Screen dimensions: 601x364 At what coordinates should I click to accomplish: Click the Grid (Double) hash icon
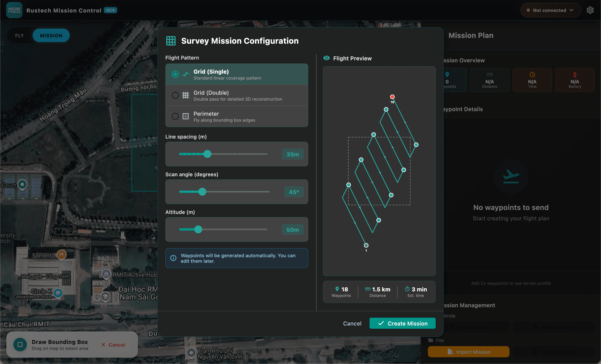click(186, 95)
